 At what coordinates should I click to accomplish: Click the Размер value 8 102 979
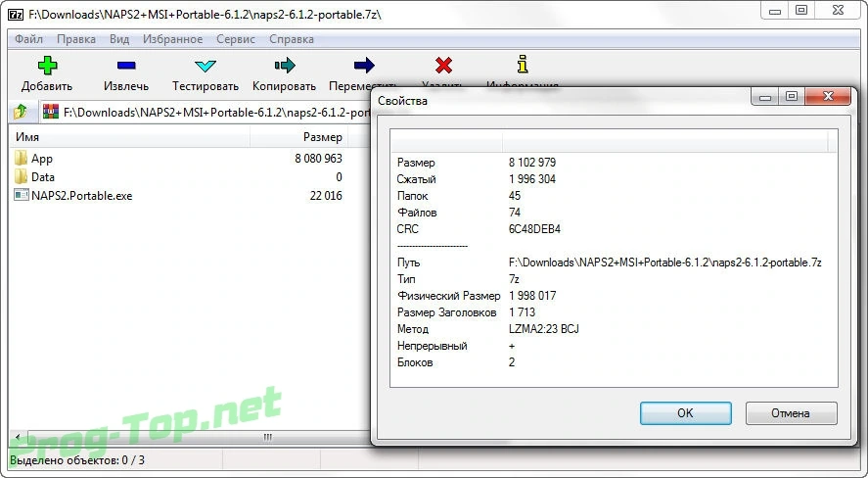pos(532,163)
